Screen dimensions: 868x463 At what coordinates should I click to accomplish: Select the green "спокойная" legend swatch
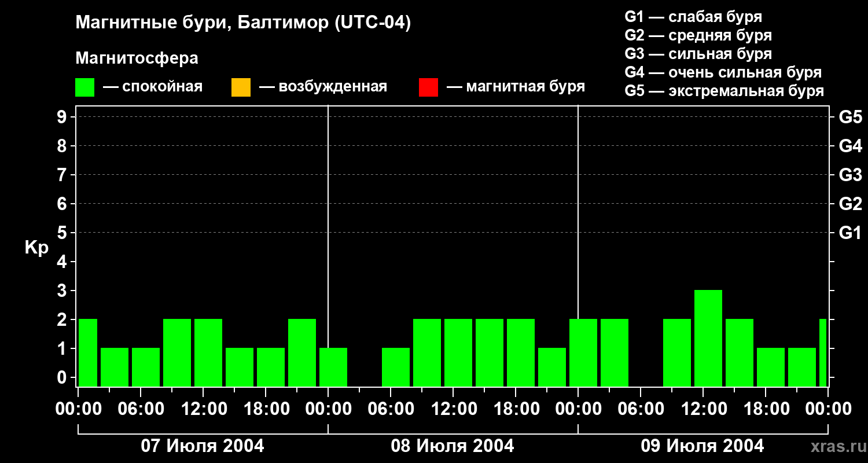(x=85, y=87)
